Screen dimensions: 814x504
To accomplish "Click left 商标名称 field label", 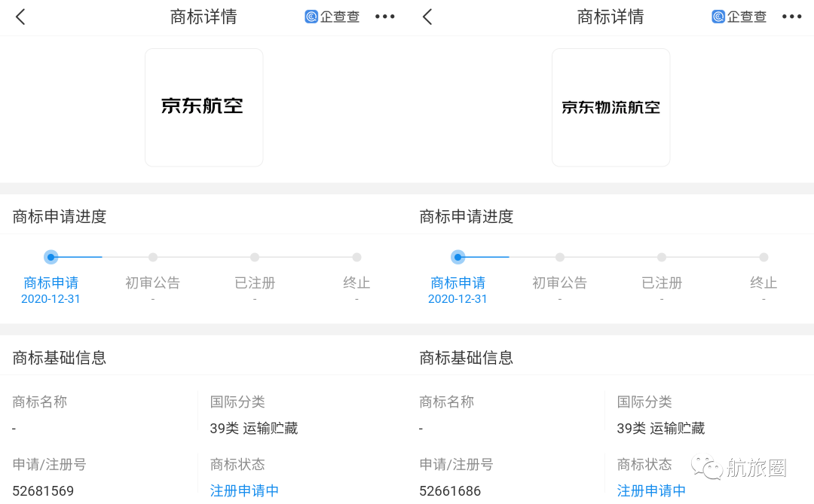I will 39,402.
